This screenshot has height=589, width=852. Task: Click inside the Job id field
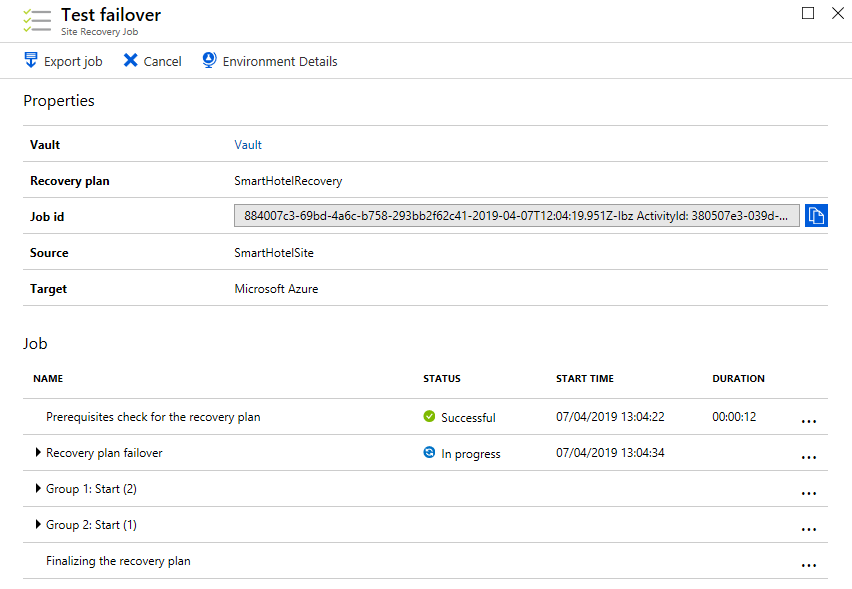pyautogui.click(x=517, y=216)
